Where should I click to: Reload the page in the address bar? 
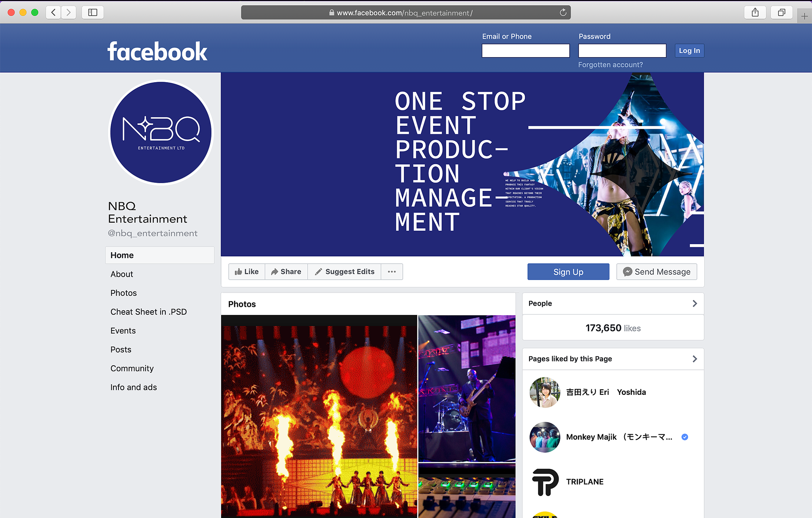click(563, 12)
